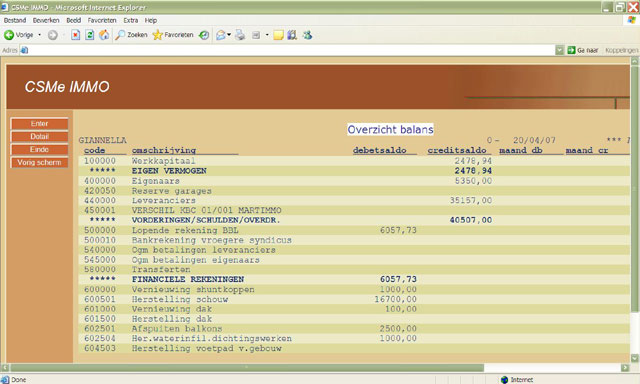Viewport: 640px width, 384px height.
Task: Click the Research book toolbar icon
Action: [292, 35]
